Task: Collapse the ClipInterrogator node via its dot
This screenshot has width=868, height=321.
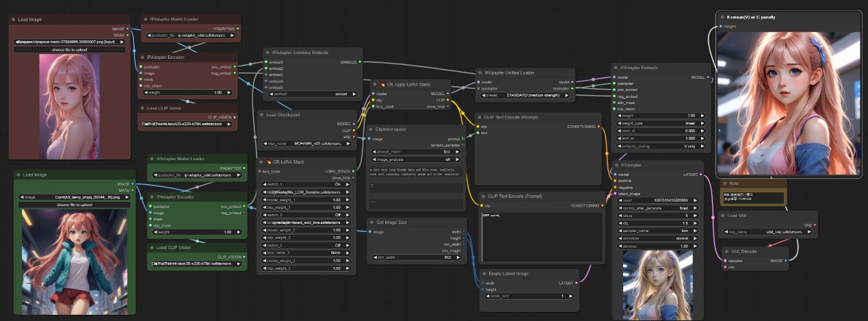Action: coord(372,129)
